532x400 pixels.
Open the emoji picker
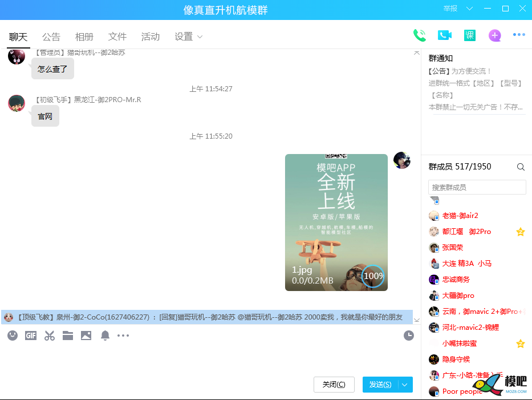click(13, 336)
